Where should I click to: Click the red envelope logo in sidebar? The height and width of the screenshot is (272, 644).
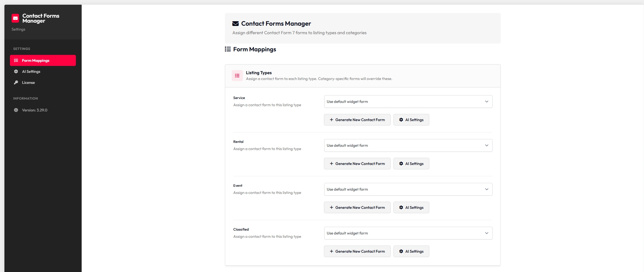15,18
